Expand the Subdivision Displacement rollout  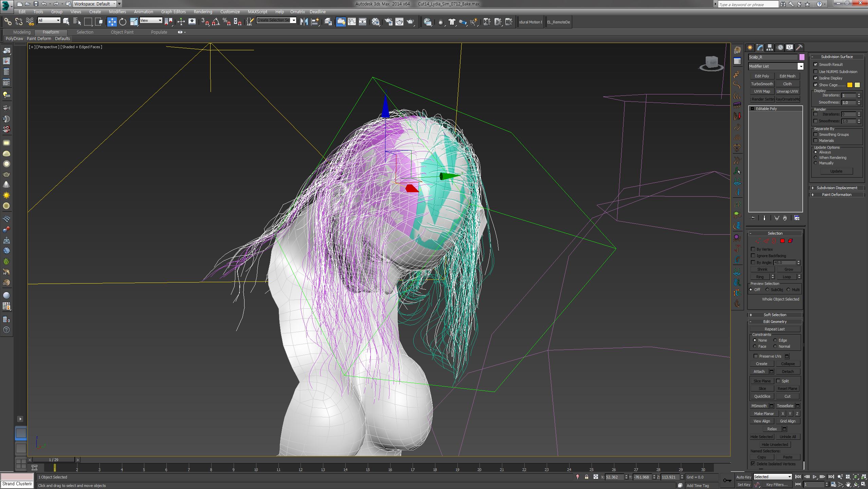[837, 188]
